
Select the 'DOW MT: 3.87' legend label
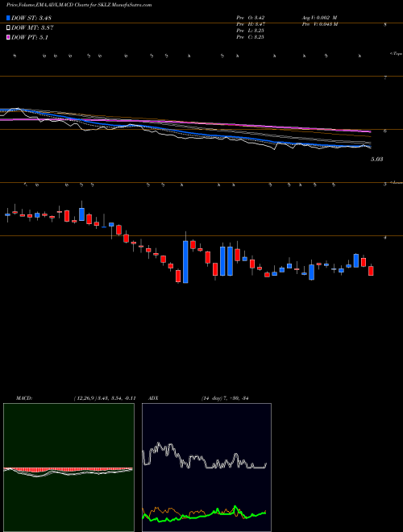pyautogui.click(x=32, y=28)
